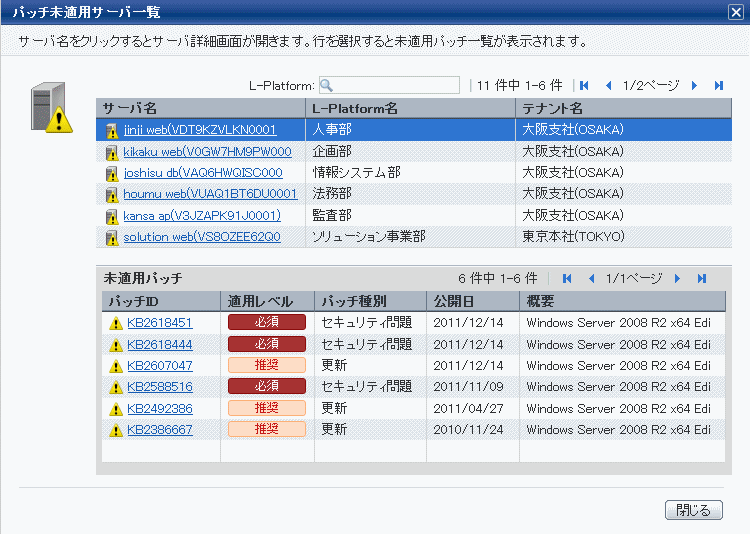Open patch KB2618444 link
Image resolution: width=750 pixels, height=534 pixels.
(x=160, y=345)
